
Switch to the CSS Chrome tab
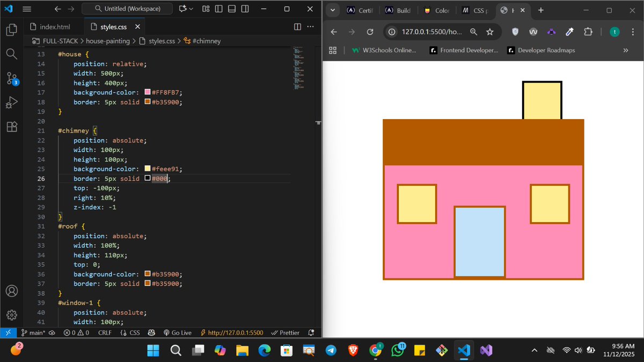475,10
